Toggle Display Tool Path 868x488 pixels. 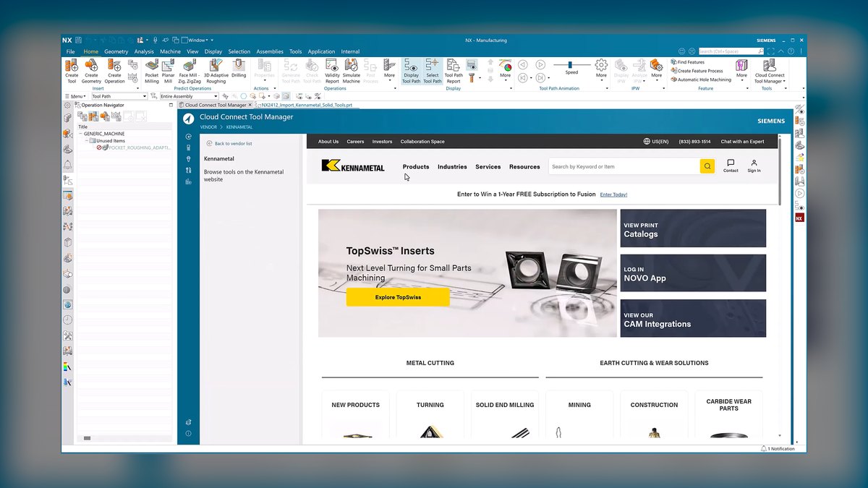tap(411, 71)
